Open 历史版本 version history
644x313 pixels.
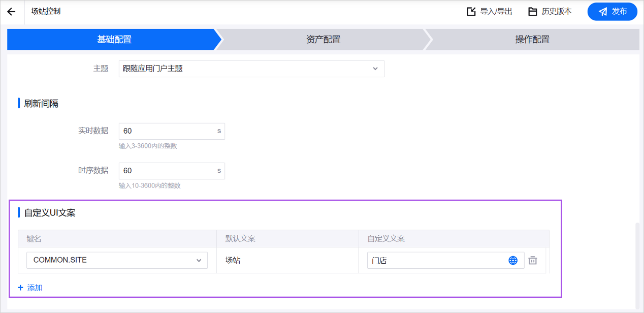pos(550,12)
